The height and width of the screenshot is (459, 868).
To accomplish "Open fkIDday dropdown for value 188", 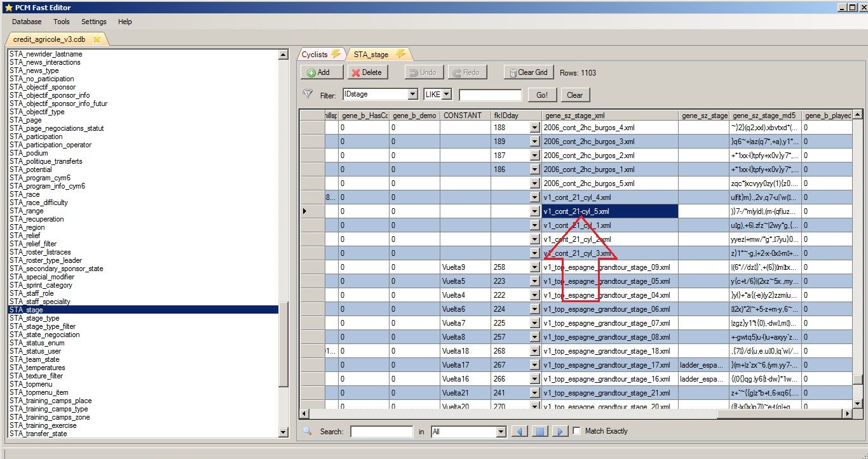I will [x=534, y=128].
